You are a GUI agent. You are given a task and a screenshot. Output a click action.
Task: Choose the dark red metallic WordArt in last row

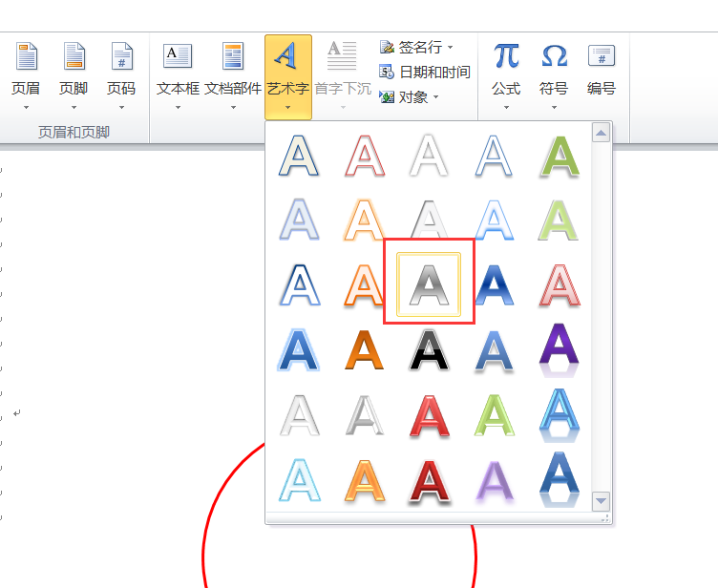(429, 481)
